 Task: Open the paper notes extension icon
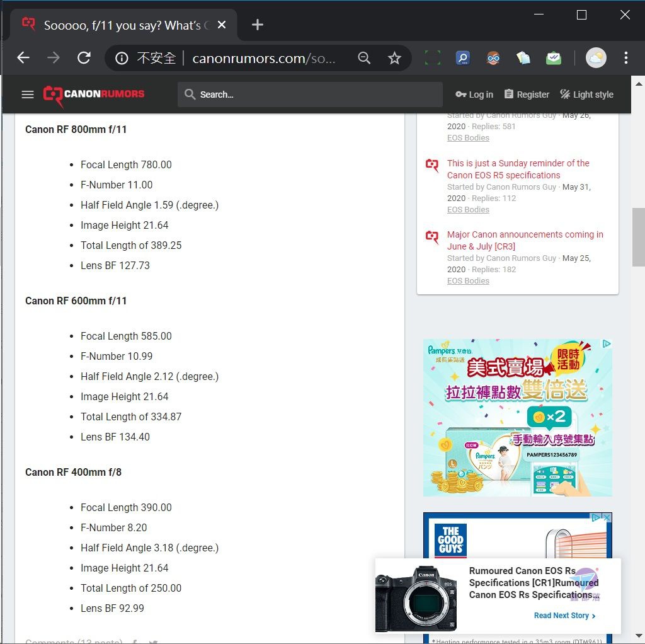[523, 58]
